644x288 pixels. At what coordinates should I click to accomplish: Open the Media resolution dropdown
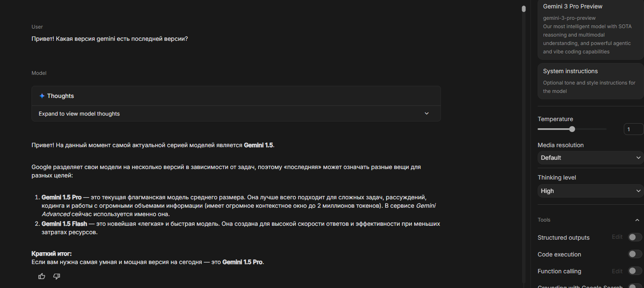[x=591, y=158]
